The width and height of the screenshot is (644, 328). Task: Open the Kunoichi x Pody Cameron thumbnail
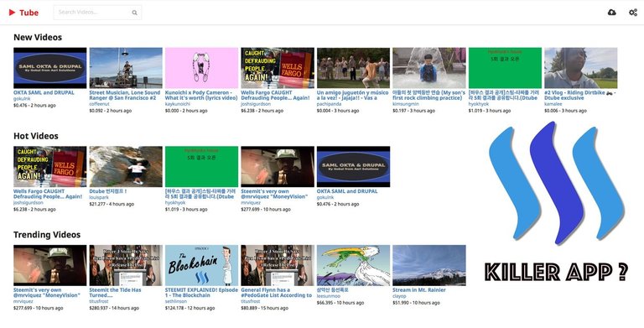tap(201, 68)
